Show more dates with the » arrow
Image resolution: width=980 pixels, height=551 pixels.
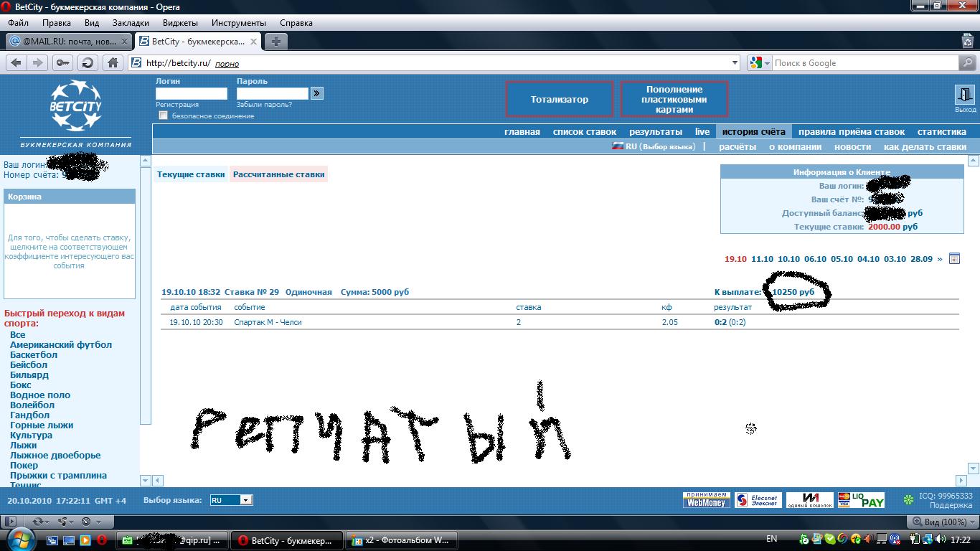(x=939, y=259)
